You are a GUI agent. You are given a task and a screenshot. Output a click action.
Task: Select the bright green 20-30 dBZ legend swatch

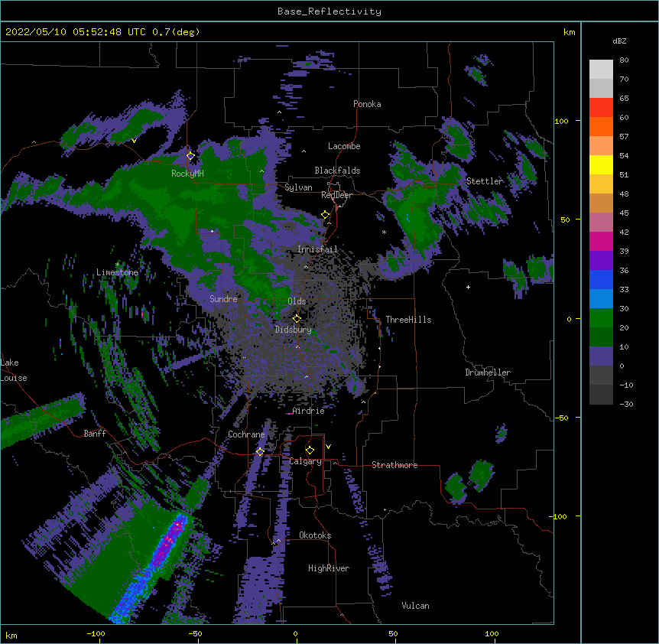(601, 318)
